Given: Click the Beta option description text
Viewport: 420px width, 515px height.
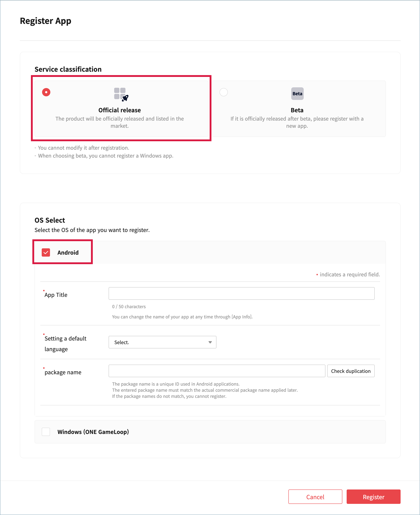Looking at the screenshot, I should 297,122.
